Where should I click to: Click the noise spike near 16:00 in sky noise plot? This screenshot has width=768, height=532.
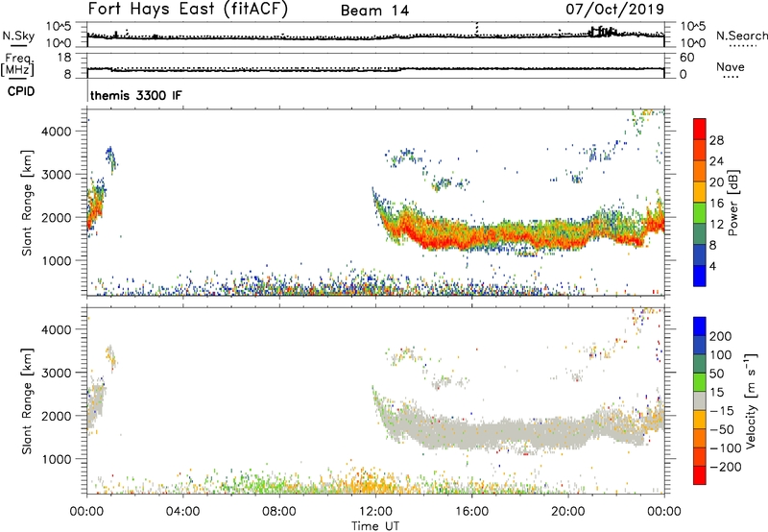pos(477,29)
